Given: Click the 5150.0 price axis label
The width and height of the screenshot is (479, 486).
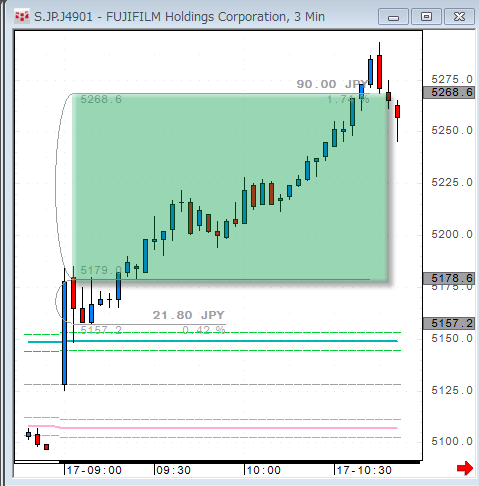Looking at the screenshot, I should (452, 338).
